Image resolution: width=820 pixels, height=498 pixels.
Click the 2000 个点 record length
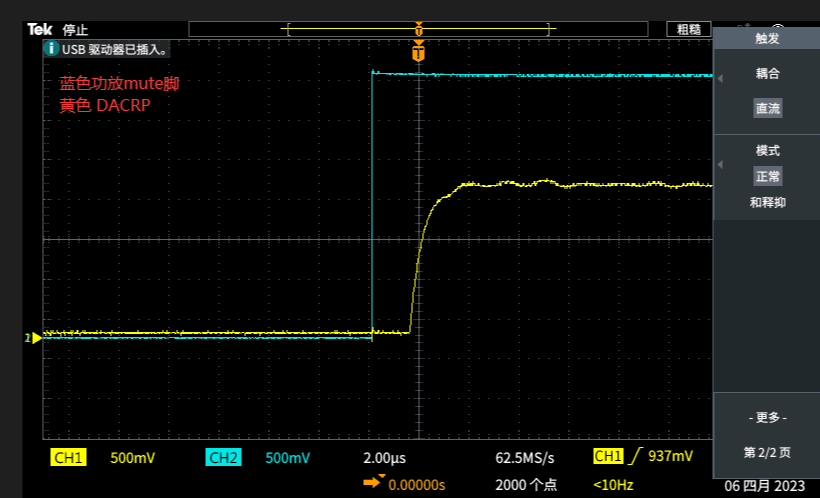click(526, 485)
